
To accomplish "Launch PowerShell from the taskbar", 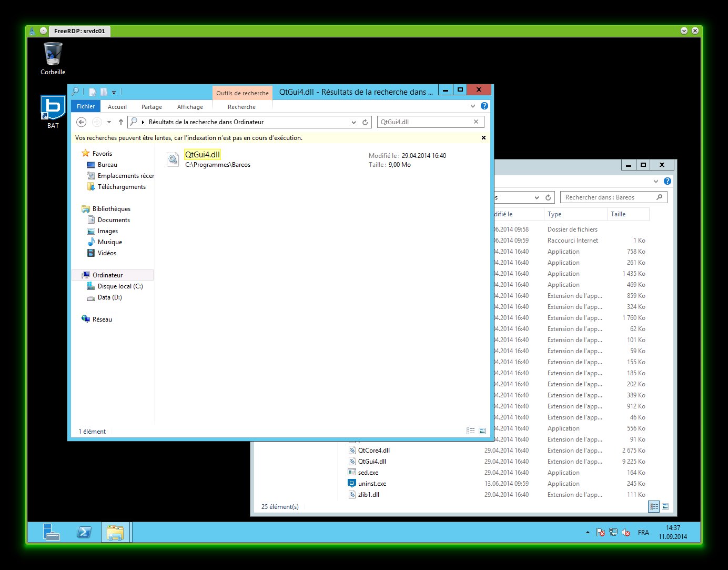I will tap(84, 532).
